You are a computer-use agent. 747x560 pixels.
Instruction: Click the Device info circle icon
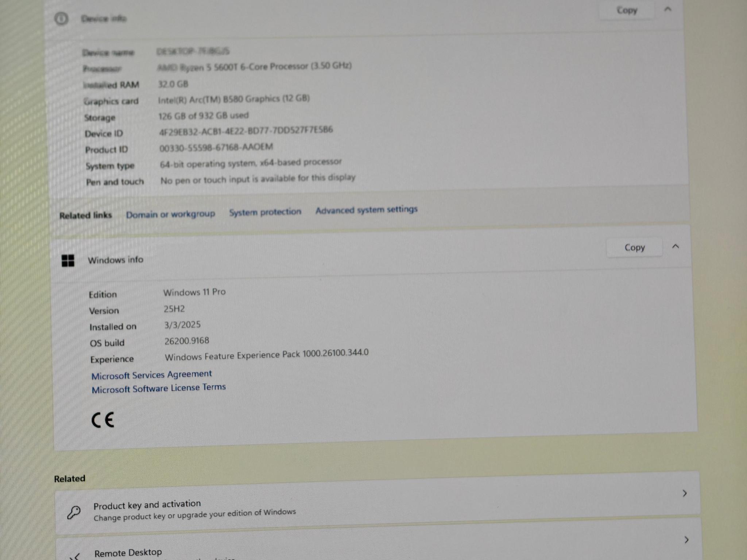pos(61,19)
